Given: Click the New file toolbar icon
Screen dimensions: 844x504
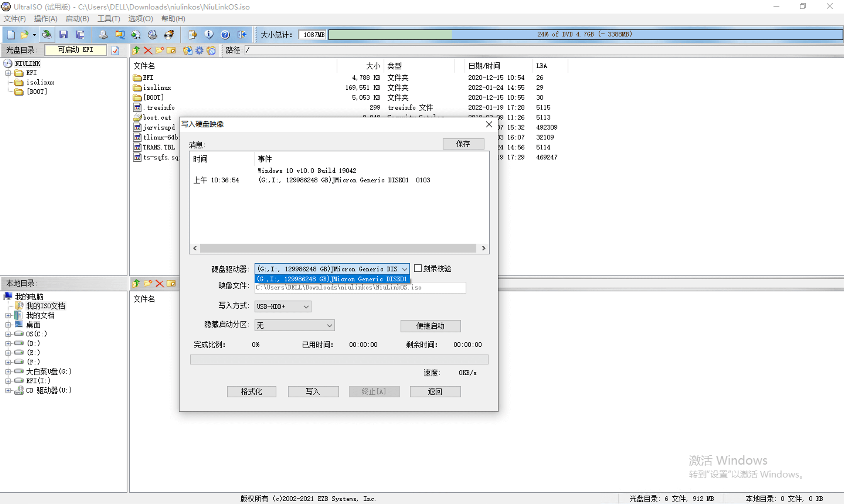Looking at the screenshot, I should pyautogui.click(x=11, y=34).
